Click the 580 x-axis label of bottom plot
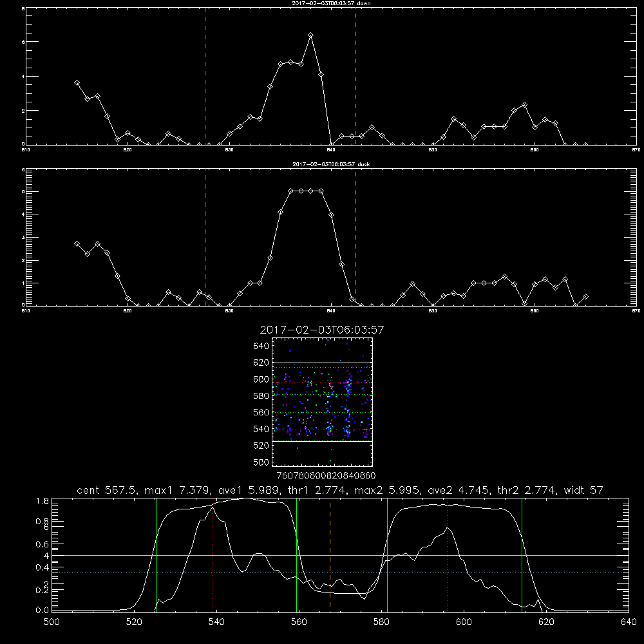644x644 pixels. (381, 622)
